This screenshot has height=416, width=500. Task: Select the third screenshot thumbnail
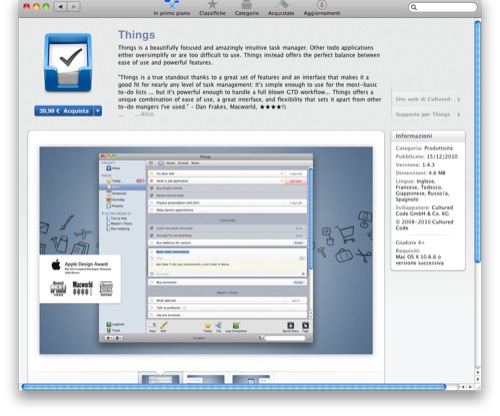(x=251, y=379)
